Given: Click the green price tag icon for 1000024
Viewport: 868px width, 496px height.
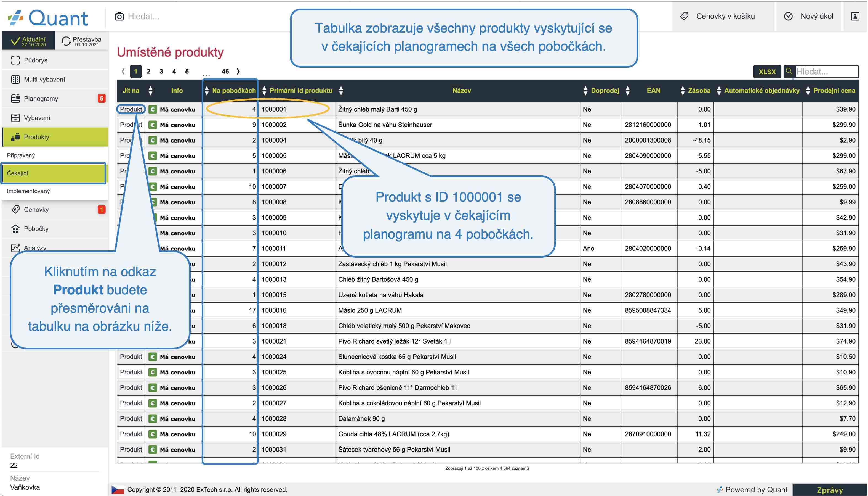Looking at the screenshot, I should [x=153, y=357].
